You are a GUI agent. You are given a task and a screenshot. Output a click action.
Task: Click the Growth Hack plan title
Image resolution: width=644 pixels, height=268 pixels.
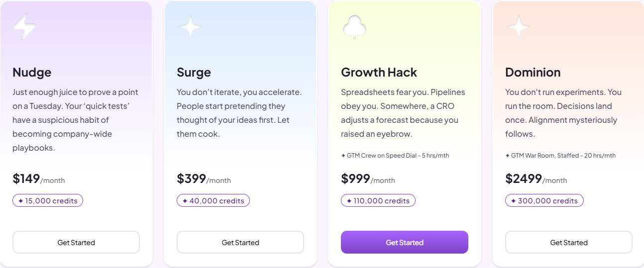click(379, 72)
